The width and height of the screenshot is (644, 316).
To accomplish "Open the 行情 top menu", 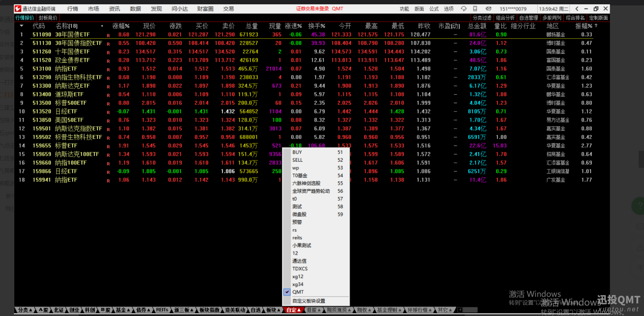I will (x=72, y=9).
